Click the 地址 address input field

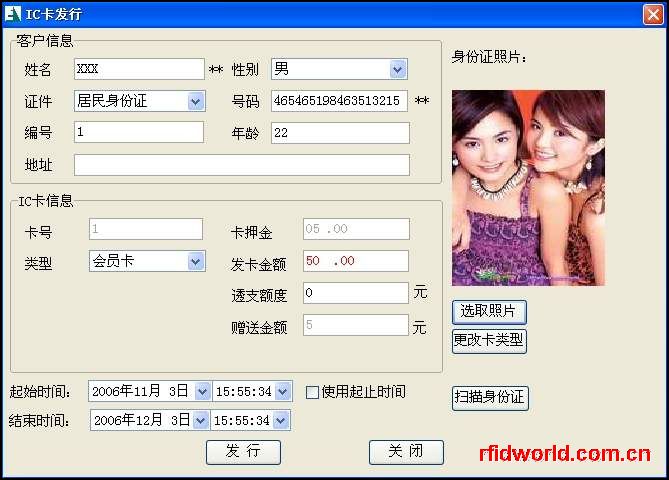pyautogui.click(x=241, y=165)
